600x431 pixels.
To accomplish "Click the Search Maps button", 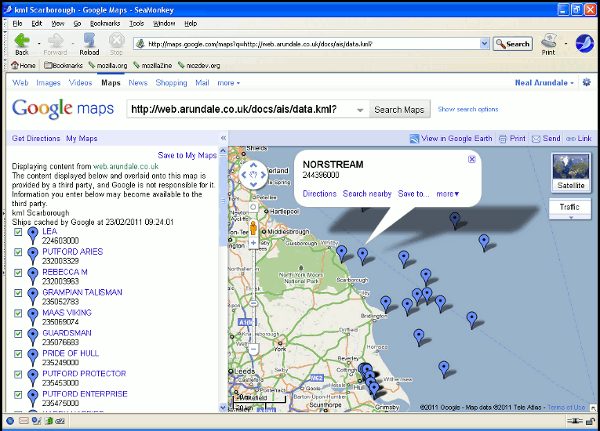I will [x=399, y=109].
